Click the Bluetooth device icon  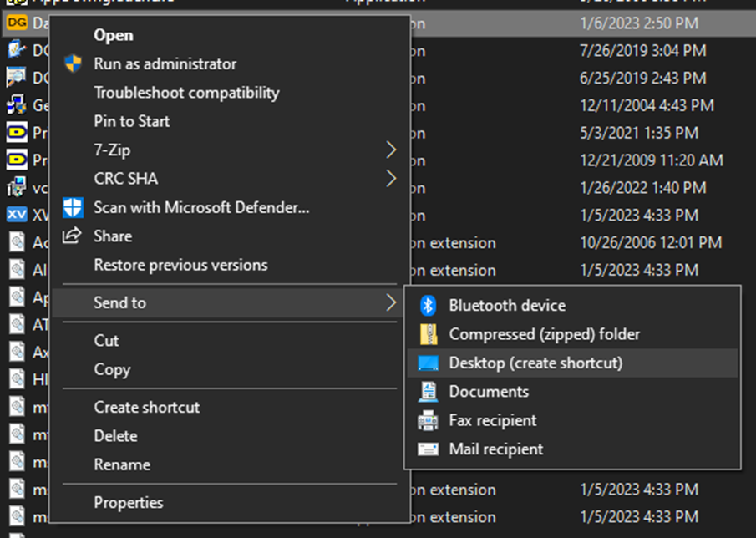[429, 305]
